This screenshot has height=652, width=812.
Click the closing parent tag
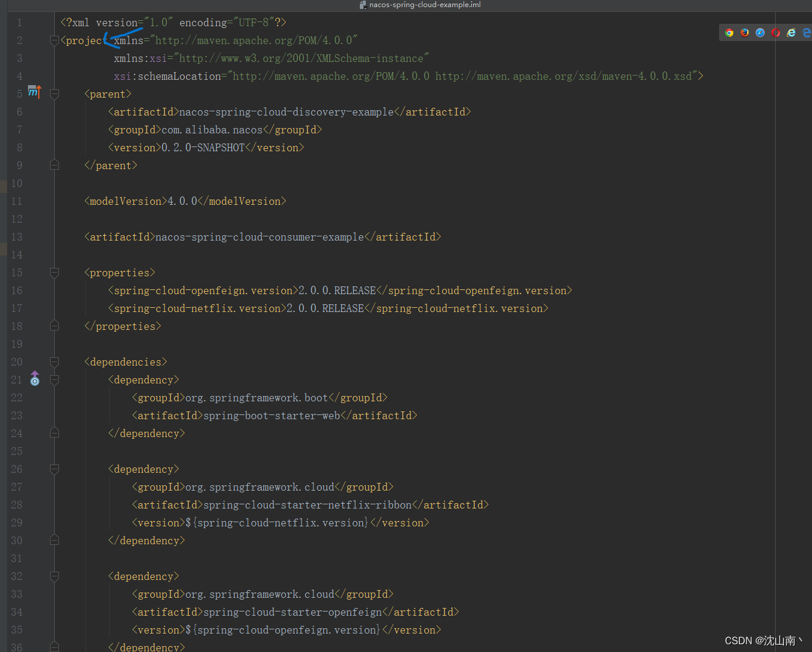coord(111,166)
